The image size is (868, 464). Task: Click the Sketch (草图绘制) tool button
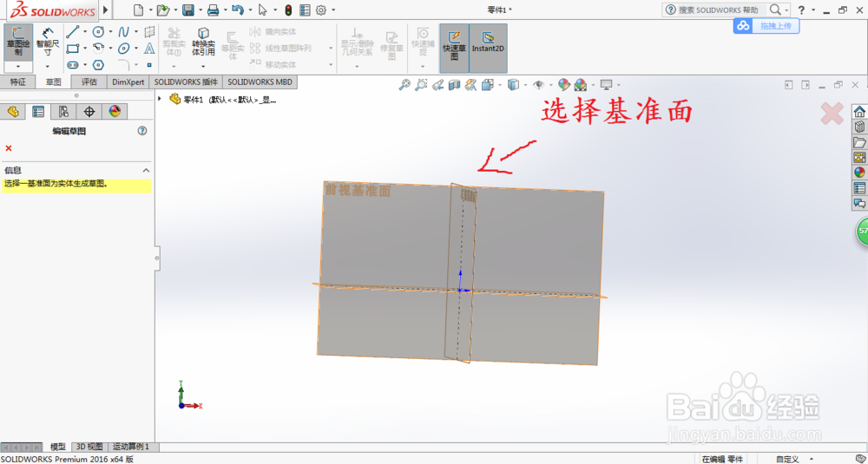(18, 42)
